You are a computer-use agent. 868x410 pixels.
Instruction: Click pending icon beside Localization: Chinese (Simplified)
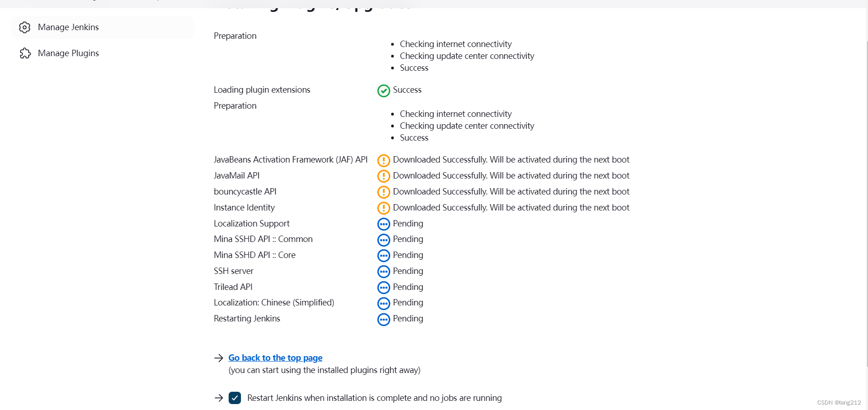[x=384, y=303]
